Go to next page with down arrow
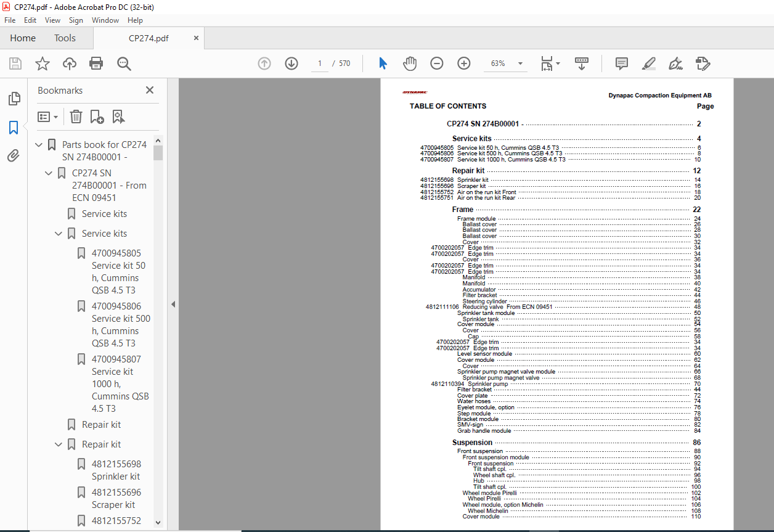Screen dimensions: 774x532 (291, 63)
